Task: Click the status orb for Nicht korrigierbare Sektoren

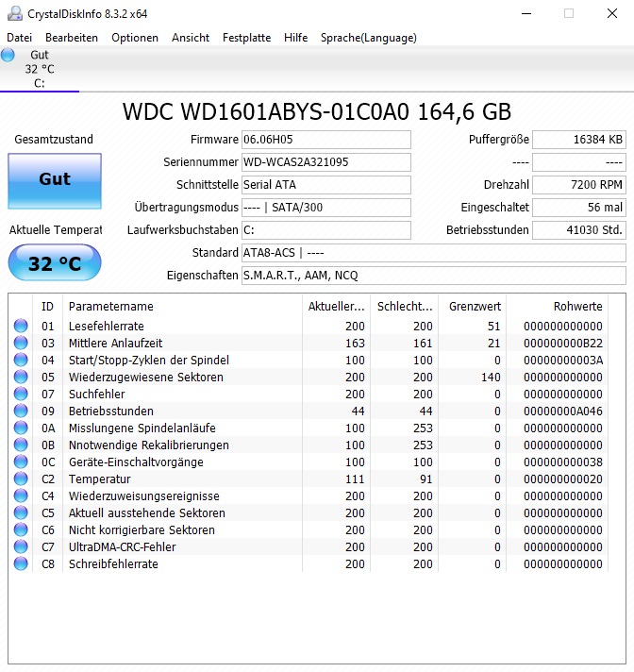Action: coord(21,529)
